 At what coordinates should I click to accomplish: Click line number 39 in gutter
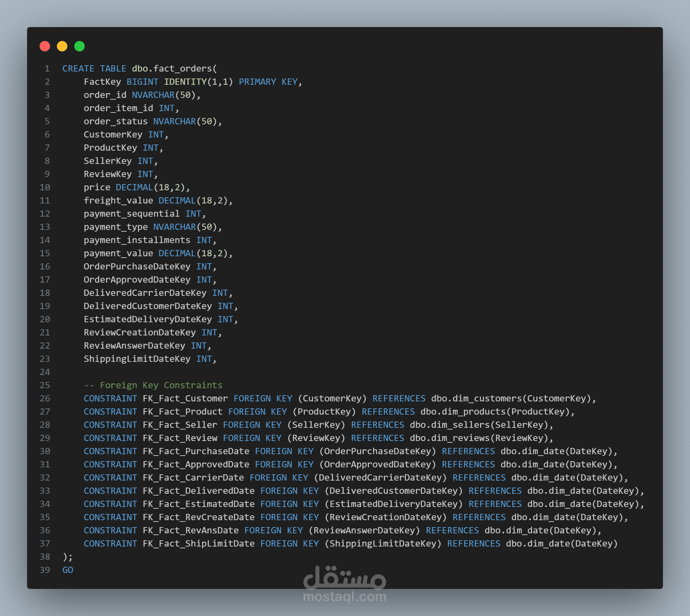45,570
